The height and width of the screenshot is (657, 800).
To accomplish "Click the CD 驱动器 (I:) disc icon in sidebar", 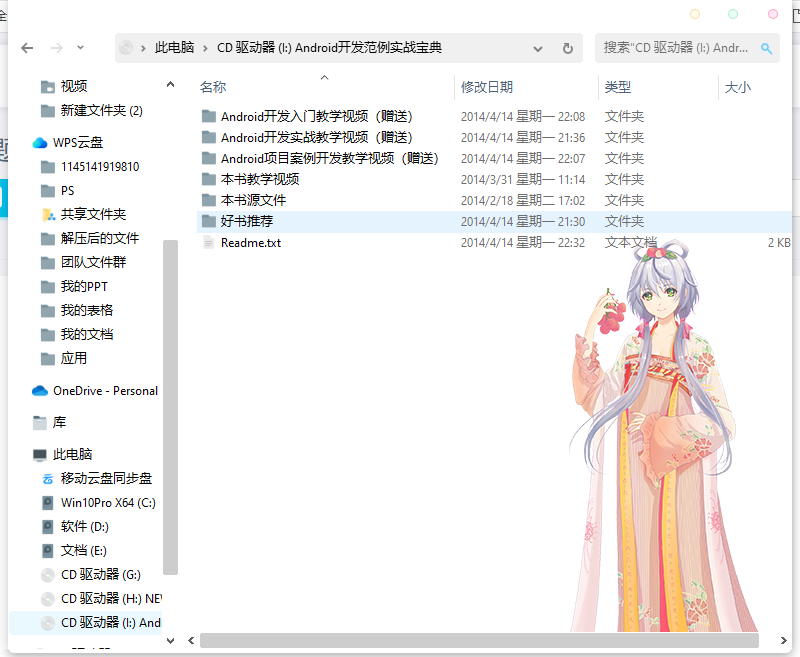I will [x=47, y=623].
